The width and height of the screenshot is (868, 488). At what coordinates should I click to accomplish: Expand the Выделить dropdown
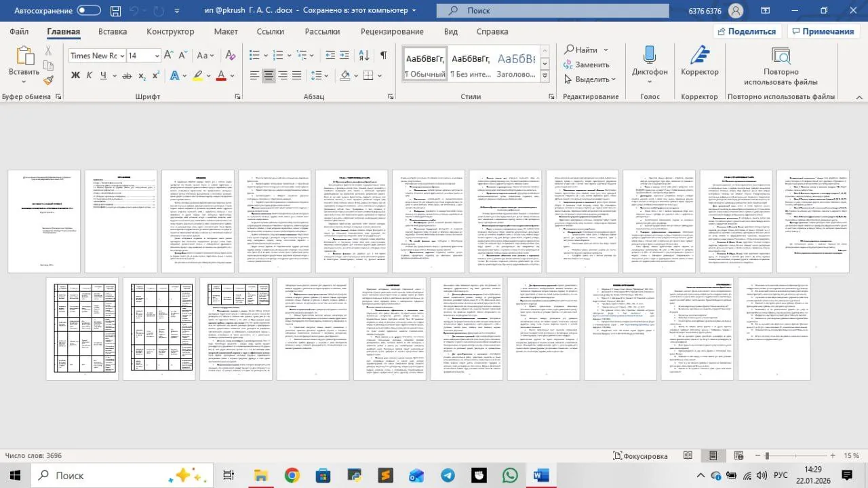point(588,79)
